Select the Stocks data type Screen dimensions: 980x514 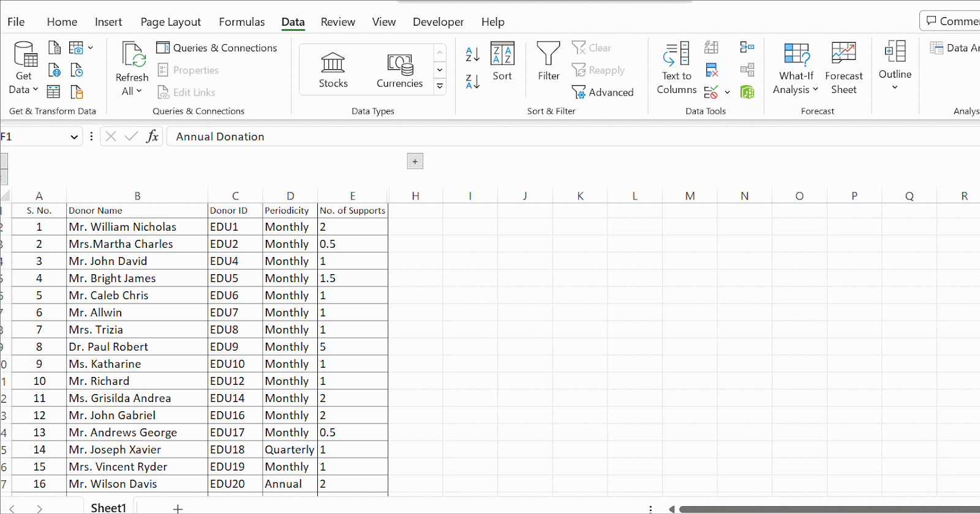333,70
